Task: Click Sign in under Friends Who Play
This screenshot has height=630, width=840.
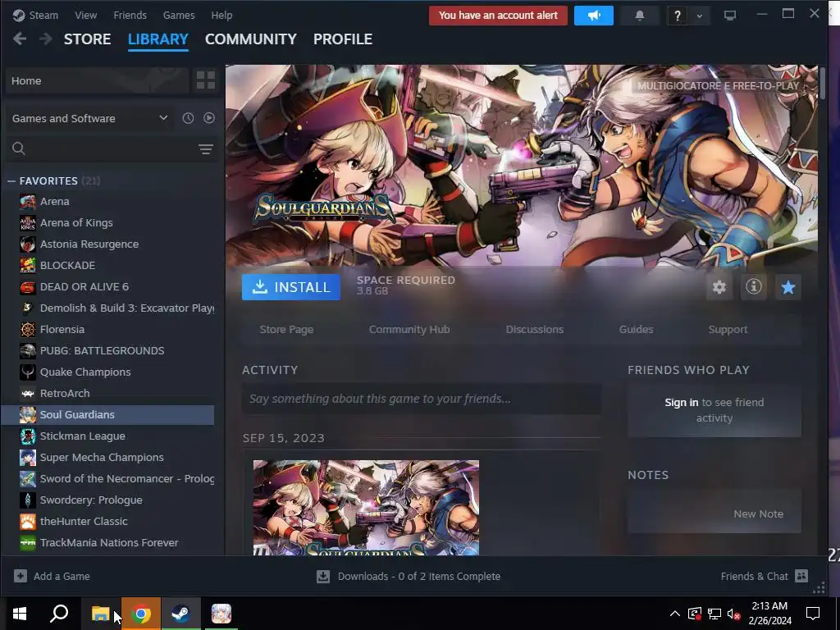Action: pyautogui.click(x=682, y=402)
